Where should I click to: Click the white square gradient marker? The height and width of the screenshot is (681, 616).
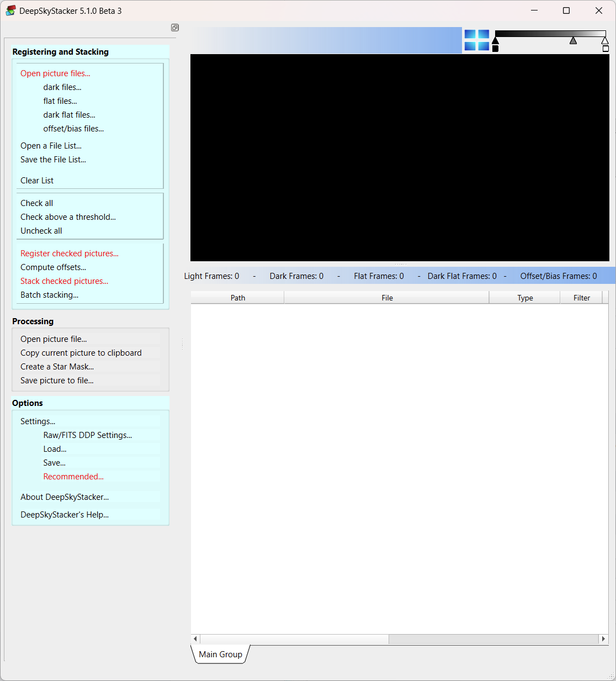pyautogui.click(x=606, y=49)
